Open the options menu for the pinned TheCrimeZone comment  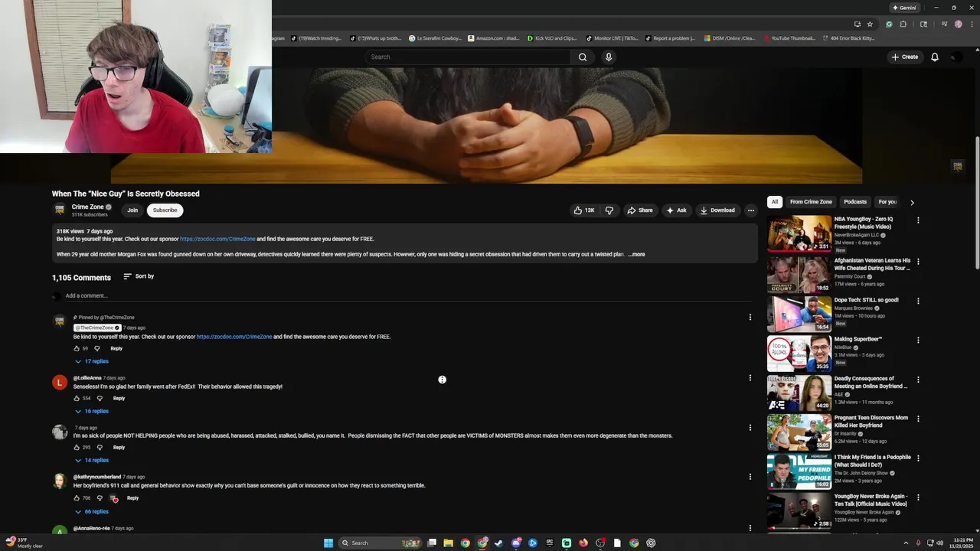coord(750,317)
